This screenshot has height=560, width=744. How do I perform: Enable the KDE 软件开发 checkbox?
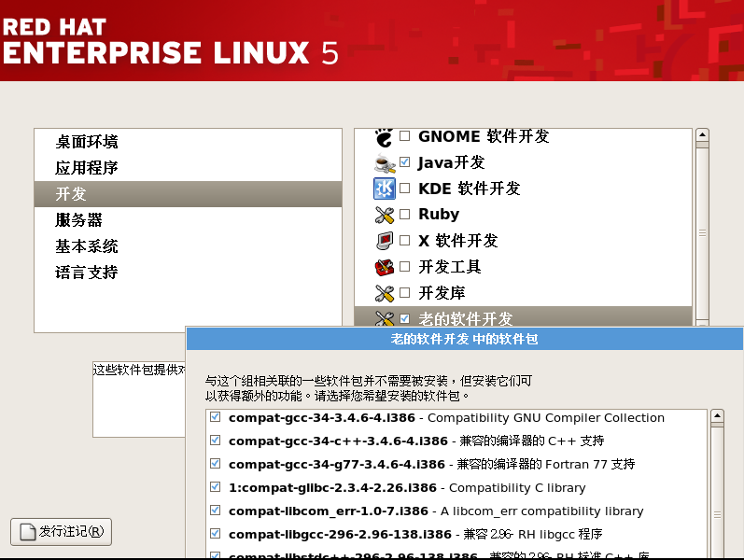point(405,189)
